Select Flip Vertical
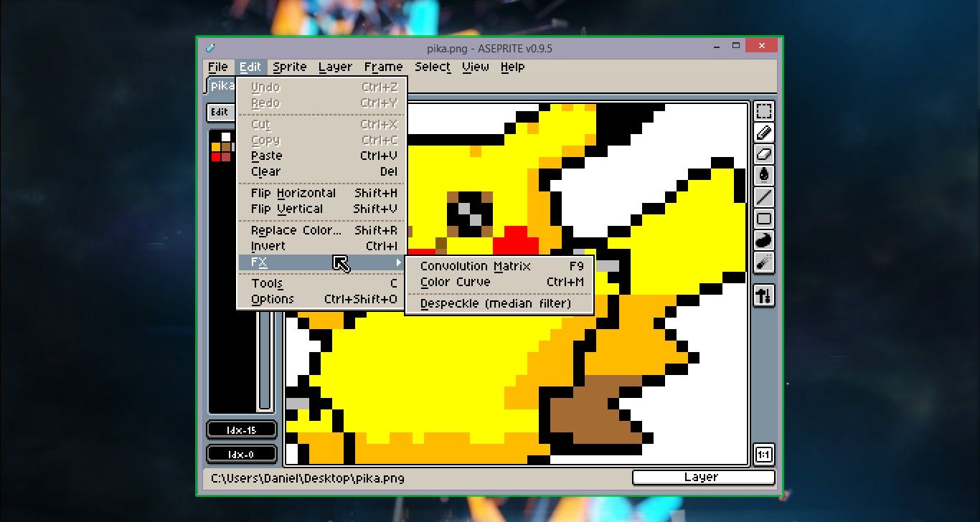The image size is (980, 522). tap(322, 209)
